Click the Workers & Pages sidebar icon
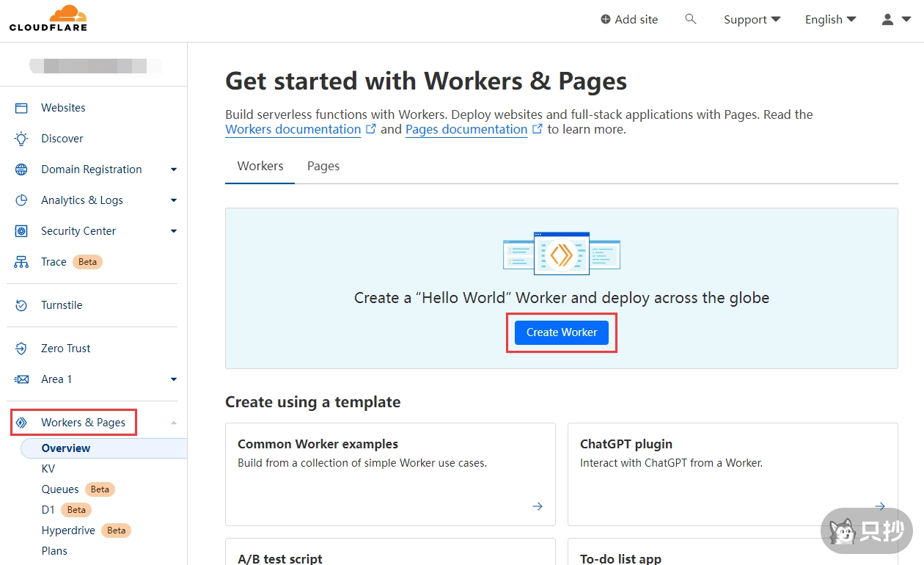 (x=21, y=423)
